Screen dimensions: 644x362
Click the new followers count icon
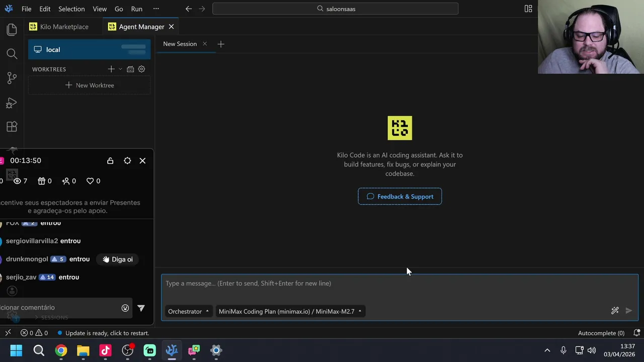[66, 181]
